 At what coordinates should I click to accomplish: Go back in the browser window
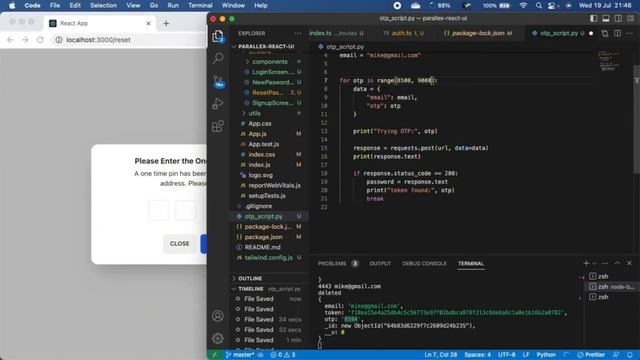[10, 40]
